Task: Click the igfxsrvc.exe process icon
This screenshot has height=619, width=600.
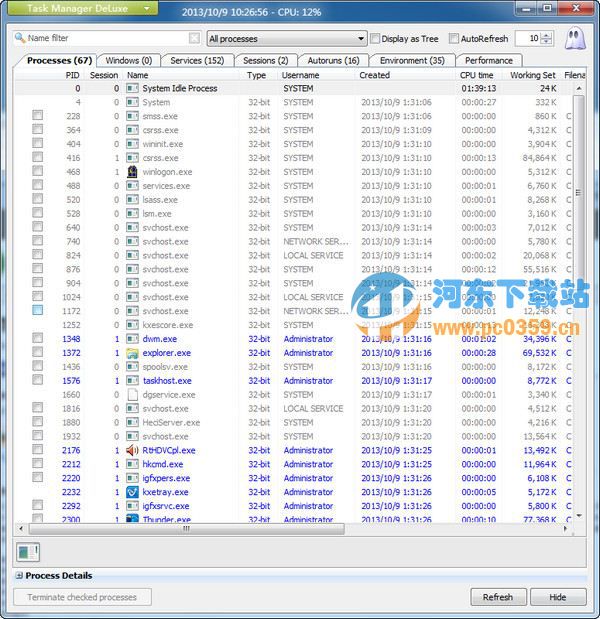Action: click(x=132, y=506)
